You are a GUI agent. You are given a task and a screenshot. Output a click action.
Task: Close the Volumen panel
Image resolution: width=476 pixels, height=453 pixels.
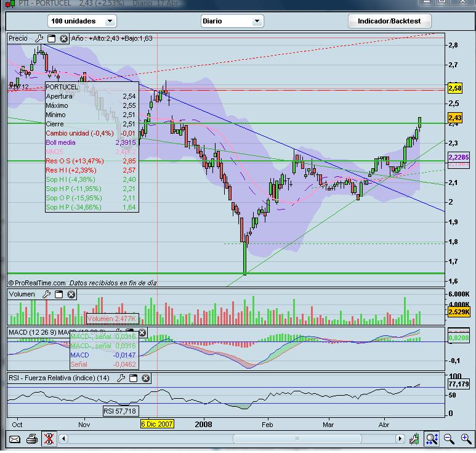[71, 294]
